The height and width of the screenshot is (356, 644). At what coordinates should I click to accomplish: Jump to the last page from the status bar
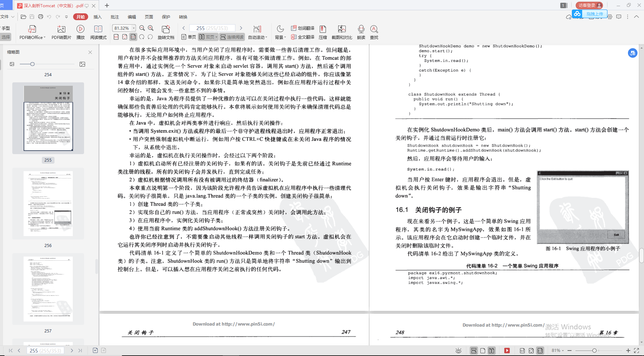coord(80,351)
